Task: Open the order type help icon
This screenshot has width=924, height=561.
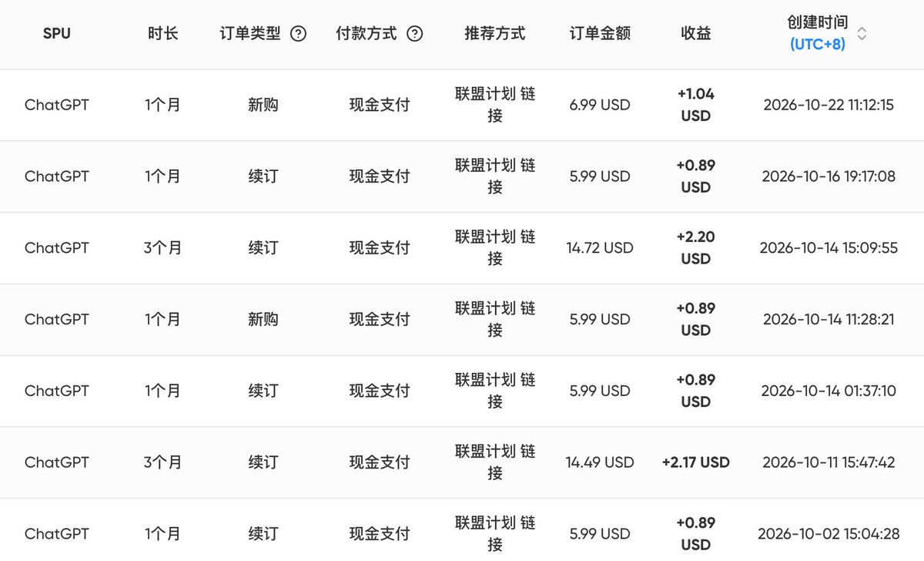Action: [299, 34]
